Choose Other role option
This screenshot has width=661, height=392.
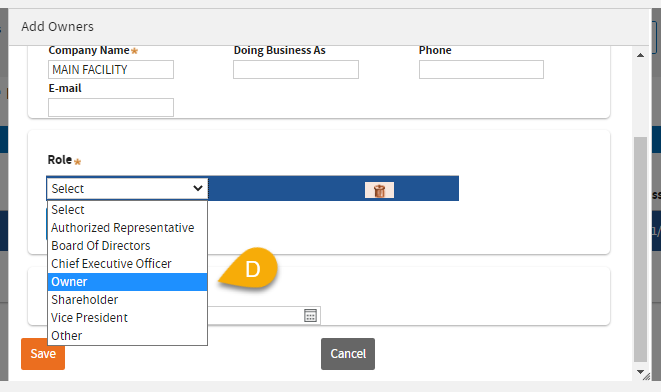[127, 336]
